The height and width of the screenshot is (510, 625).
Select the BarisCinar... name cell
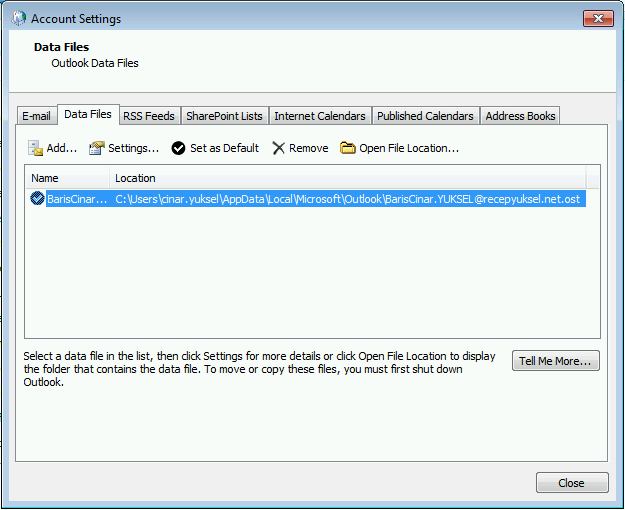(x=77, y=199)
